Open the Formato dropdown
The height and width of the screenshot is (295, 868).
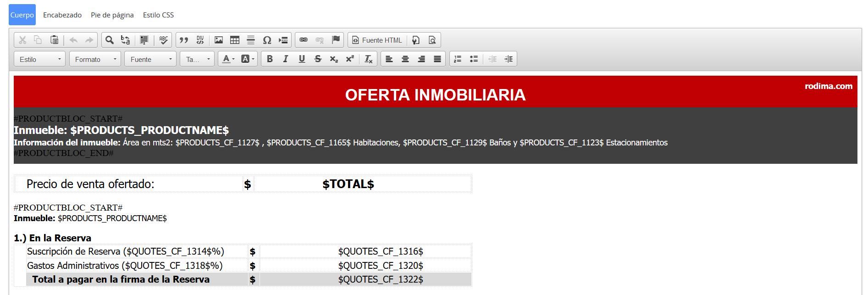[95, 59]
